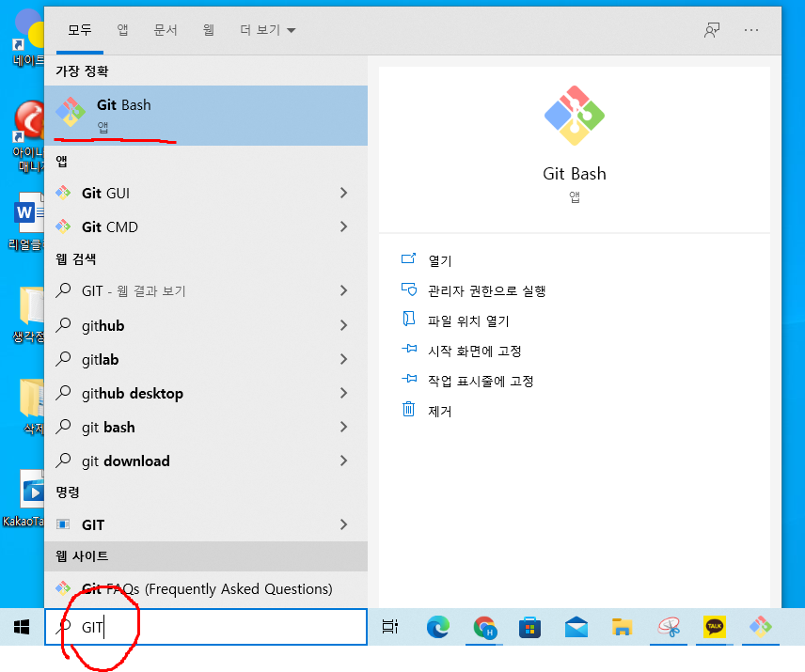Open Git FAQs website result

[x=206, y=589]
